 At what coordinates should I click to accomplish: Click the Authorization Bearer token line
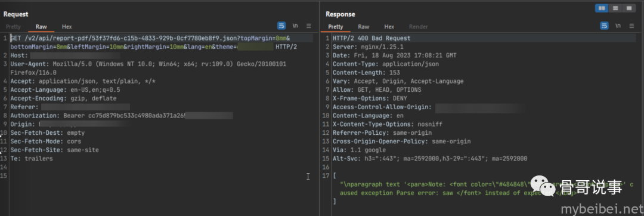click(122, 116)
